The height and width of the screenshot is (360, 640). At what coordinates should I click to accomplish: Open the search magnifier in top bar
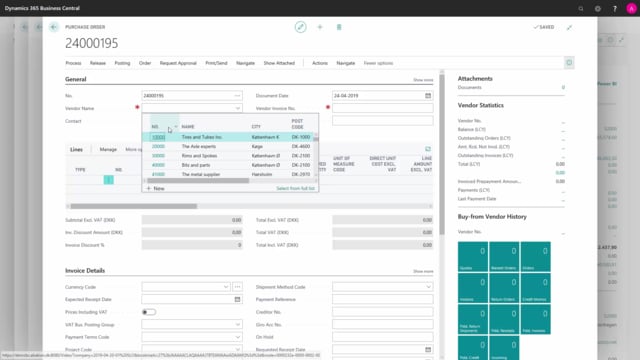click(x=581, y=8)
